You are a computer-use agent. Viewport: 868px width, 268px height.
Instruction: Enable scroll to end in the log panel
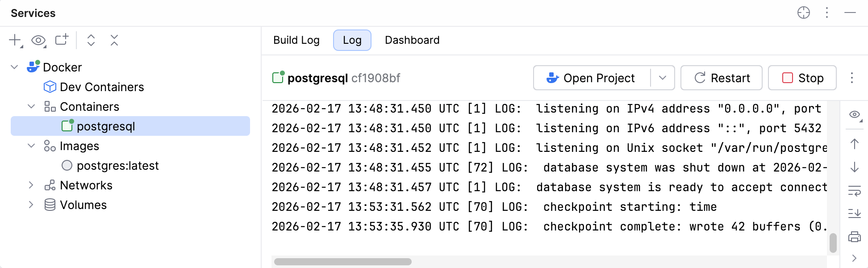coord(855,214)
